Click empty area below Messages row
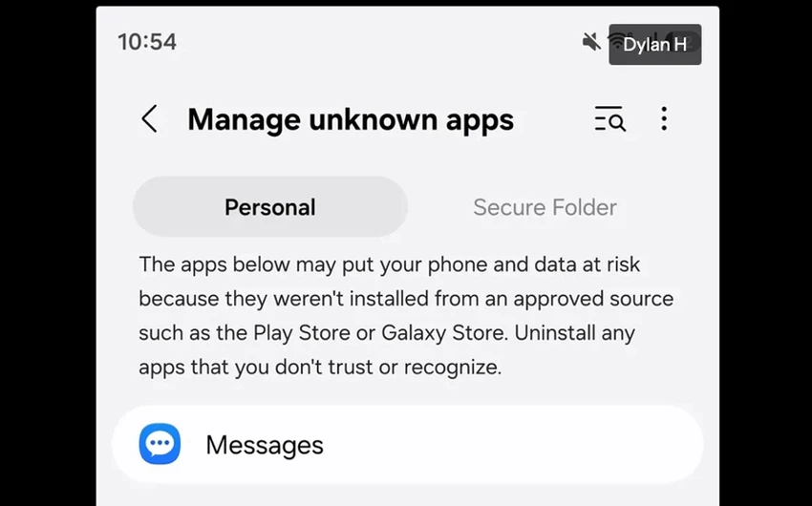The width and height of the screenshot is (812, 506). pos(407,495)
